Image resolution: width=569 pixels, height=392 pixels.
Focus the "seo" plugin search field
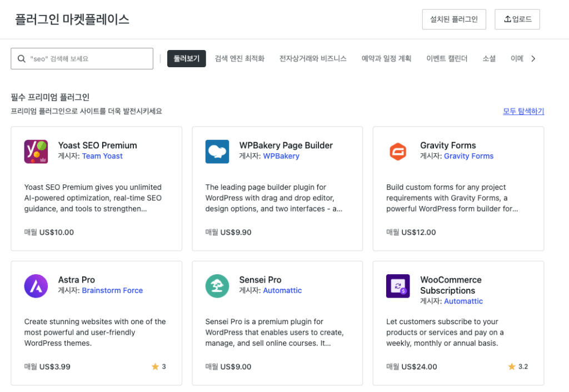coord(82,59)
